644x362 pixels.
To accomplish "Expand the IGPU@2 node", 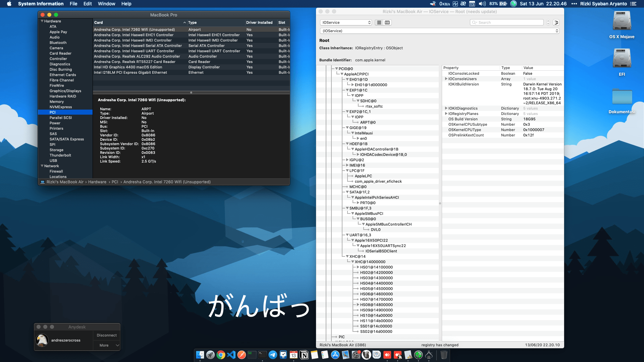I will point(347,160).
